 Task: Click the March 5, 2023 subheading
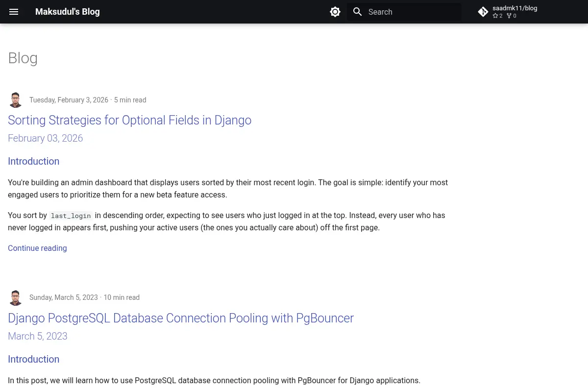coord(37,336)
